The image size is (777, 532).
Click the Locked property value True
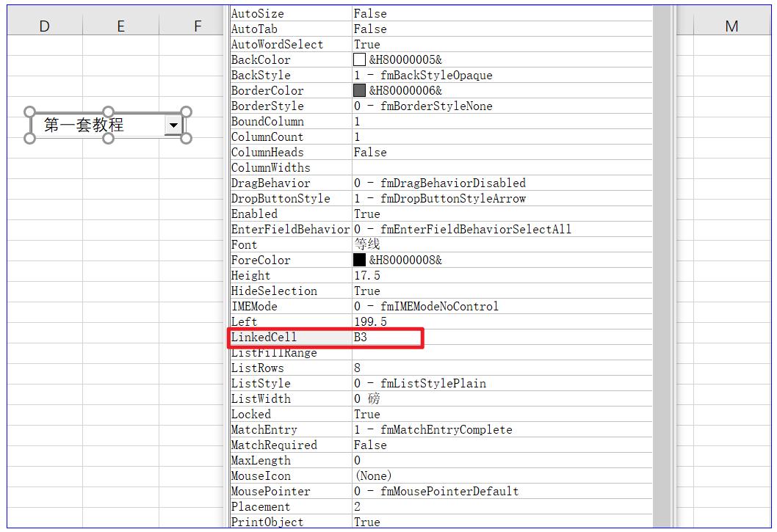tap(367, 415)
